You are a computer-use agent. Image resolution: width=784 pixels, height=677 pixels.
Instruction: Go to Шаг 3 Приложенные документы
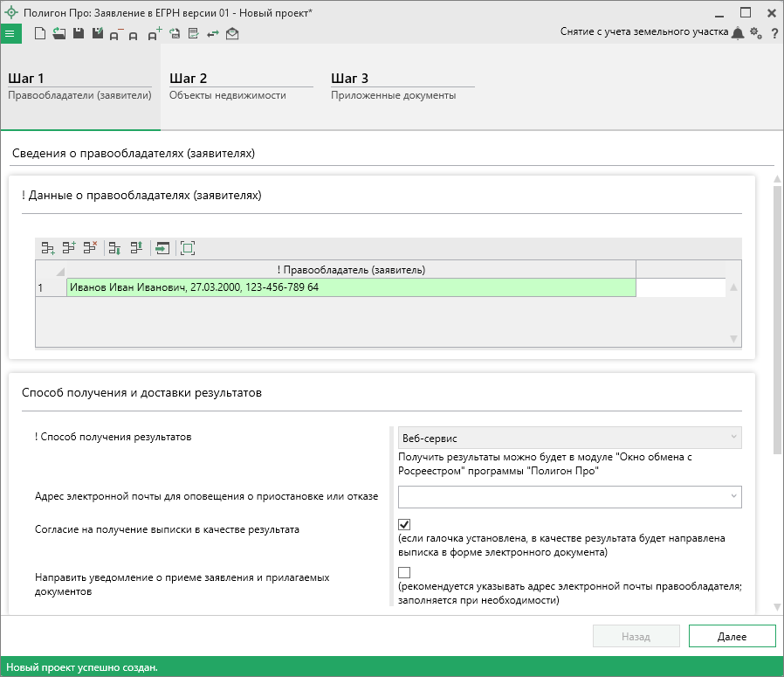click(402, 86)
